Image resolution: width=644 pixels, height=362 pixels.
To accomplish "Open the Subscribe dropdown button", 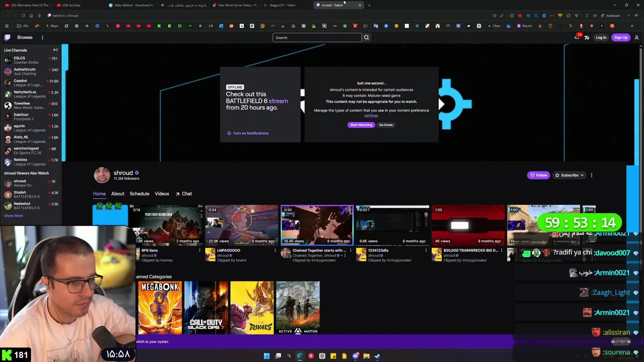I will click(x=569, y=175).
